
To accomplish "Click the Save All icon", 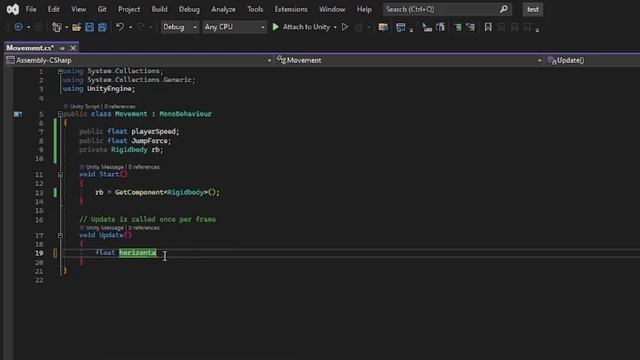I will (102, 27).
